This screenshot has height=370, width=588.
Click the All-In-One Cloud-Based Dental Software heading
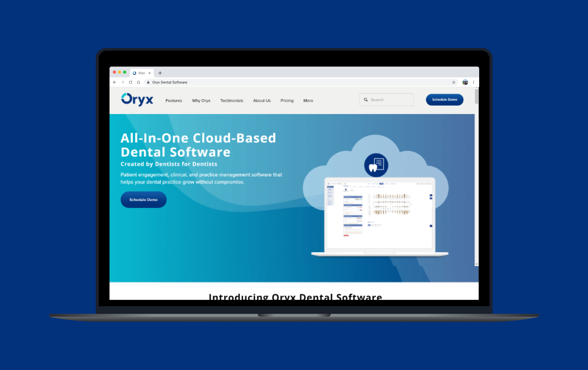(198, 145)
